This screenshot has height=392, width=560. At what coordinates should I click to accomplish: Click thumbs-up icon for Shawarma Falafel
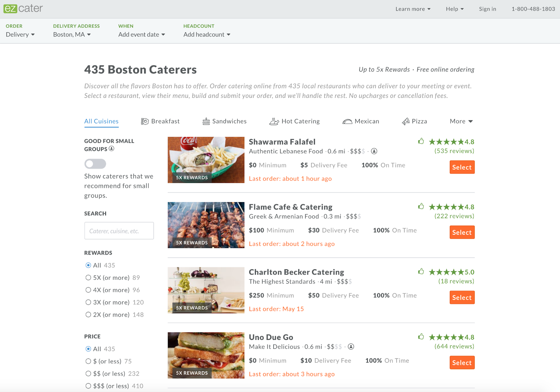click(x=421, y=141)
